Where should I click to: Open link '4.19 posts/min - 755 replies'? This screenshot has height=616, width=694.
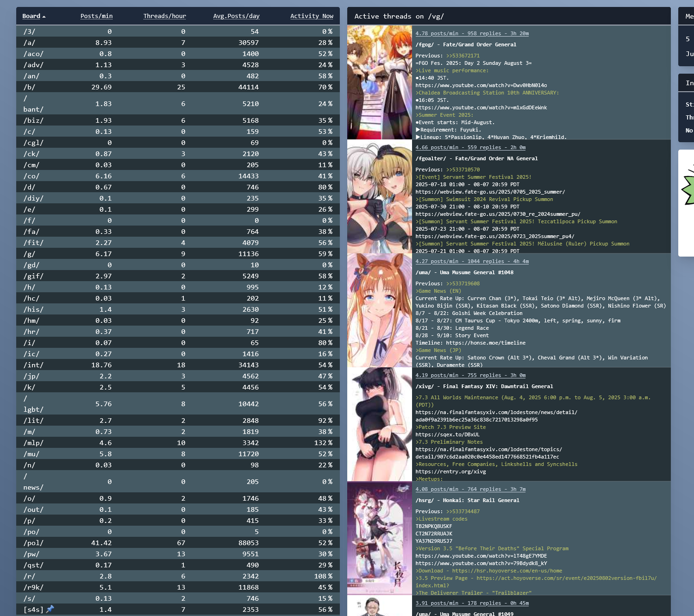pyautogui.click(x=470, y=375)
